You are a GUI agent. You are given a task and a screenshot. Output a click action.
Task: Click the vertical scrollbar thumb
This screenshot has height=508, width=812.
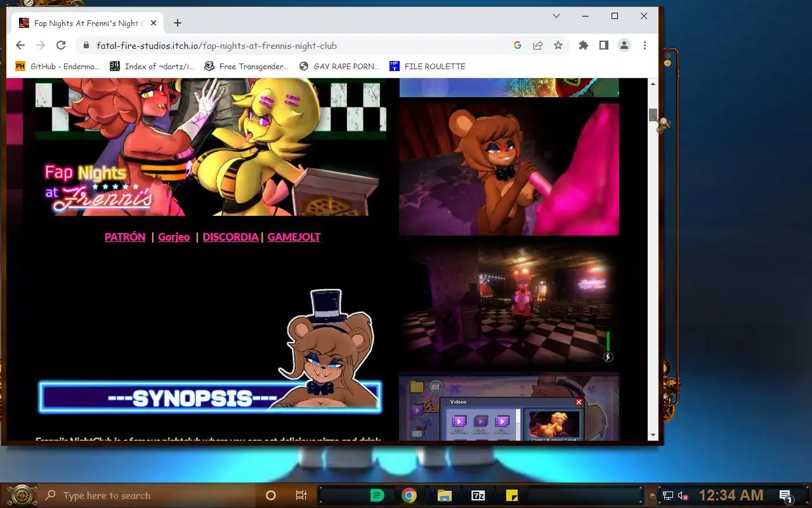pyautogui.click(x=653, y=115)
